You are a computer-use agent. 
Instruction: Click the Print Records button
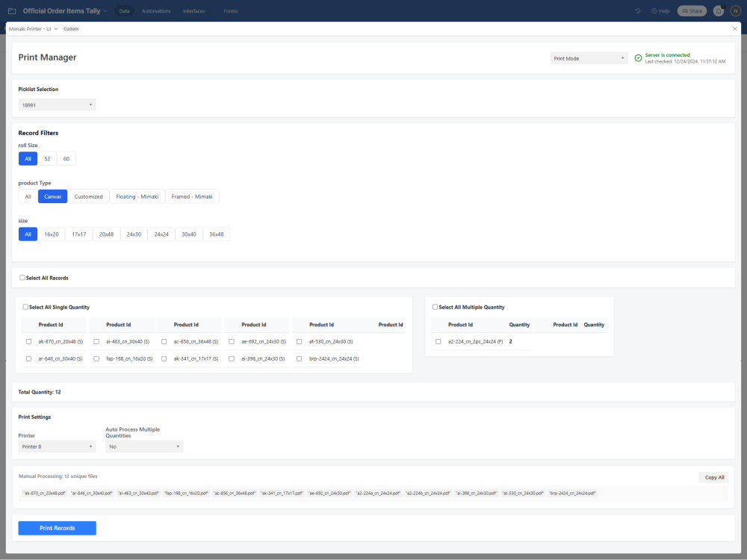(58, 528)
